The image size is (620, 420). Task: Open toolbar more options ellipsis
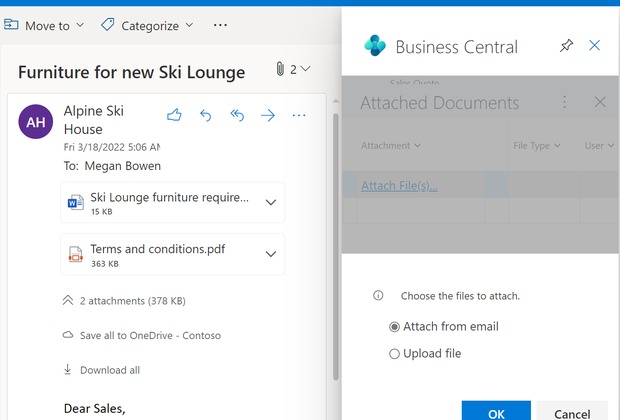click(220, 25)
